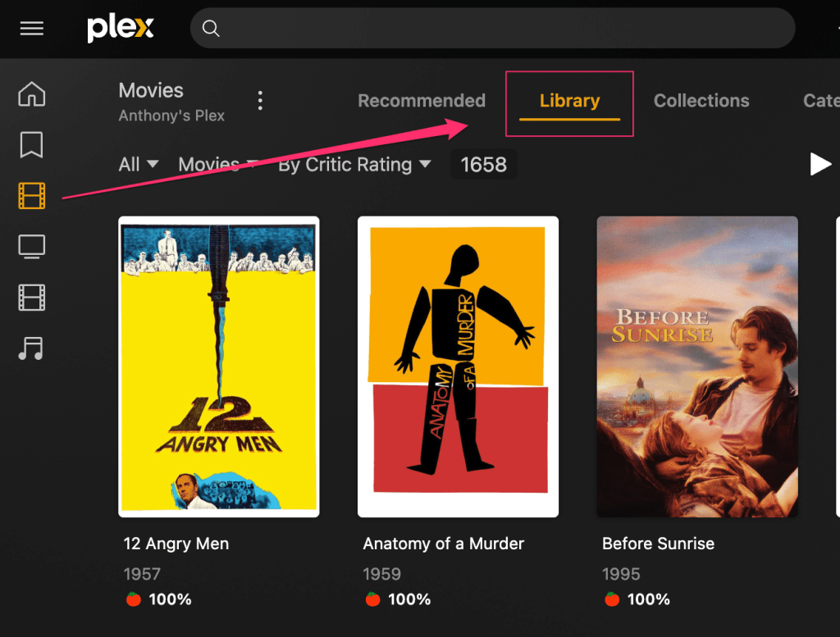Go to Home in sidebar
The width and height of the screenshot is (840, 637).
click(32, 94)
